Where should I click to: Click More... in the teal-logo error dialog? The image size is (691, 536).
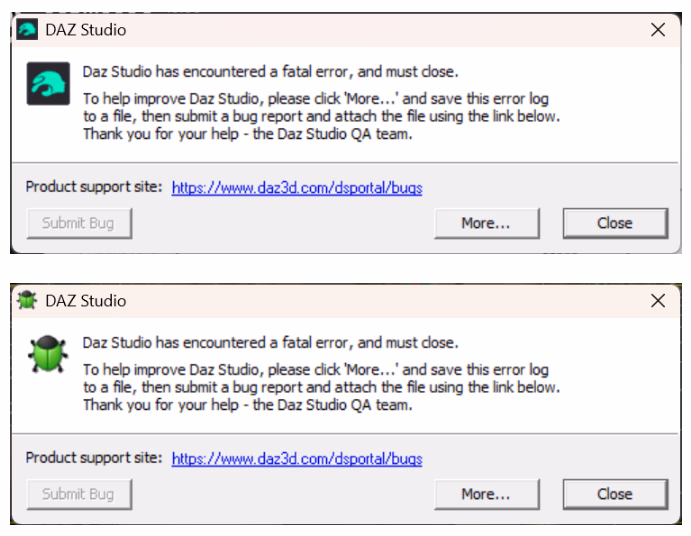click(486, 223)
